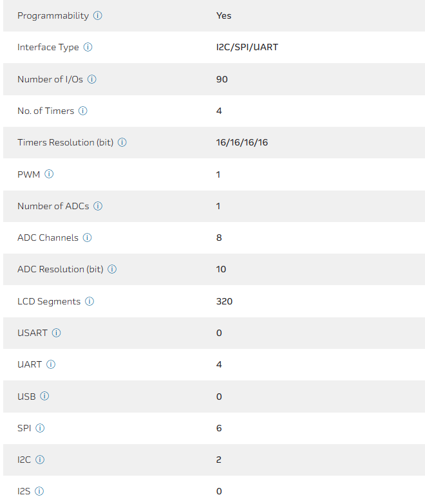Click the info icon beside Programmability
Viewport: 425px width, 504px height.
(98, 15)
